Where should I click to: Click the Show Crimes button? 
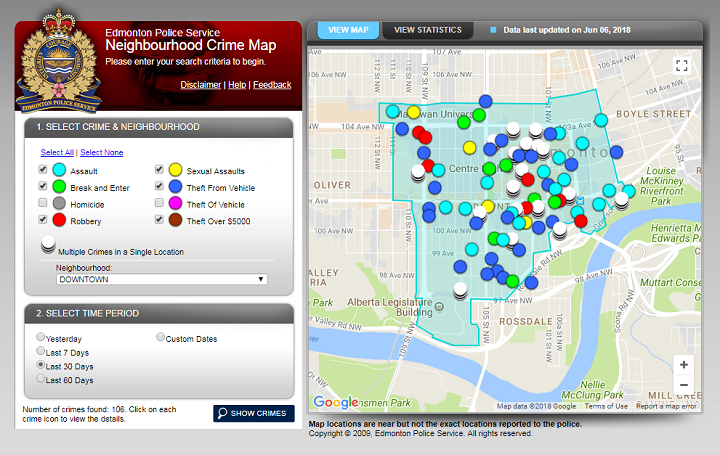click(x=253, y=413)
